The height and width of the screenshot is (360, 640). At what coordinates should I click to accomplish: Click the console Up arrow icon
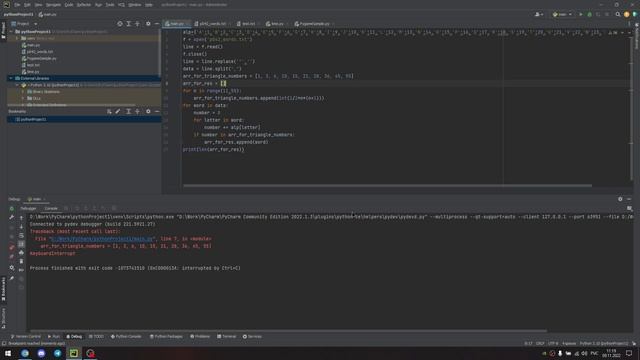pos(21,218)
